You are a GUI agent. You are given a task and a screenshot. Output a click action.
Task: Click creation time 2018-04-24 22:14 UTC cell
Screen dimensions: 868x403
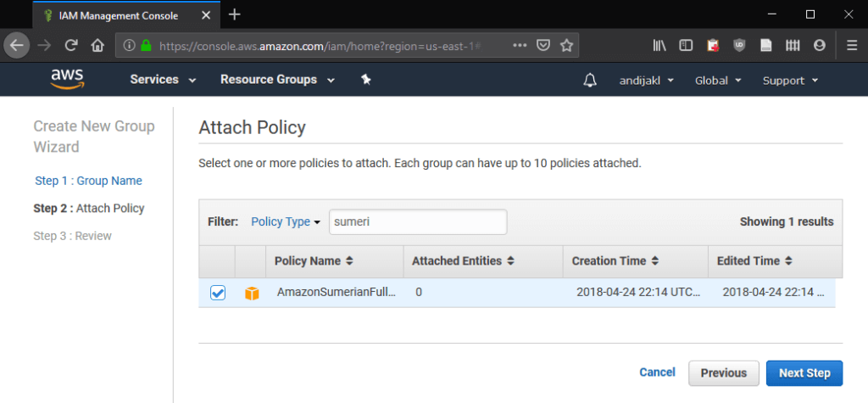(638, 293)
